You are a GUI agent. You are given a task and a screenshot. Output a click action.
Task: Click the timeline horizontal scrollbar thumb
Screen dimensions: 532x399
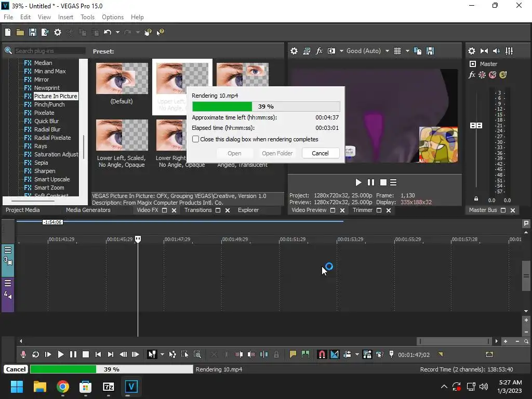click(454, 341)
